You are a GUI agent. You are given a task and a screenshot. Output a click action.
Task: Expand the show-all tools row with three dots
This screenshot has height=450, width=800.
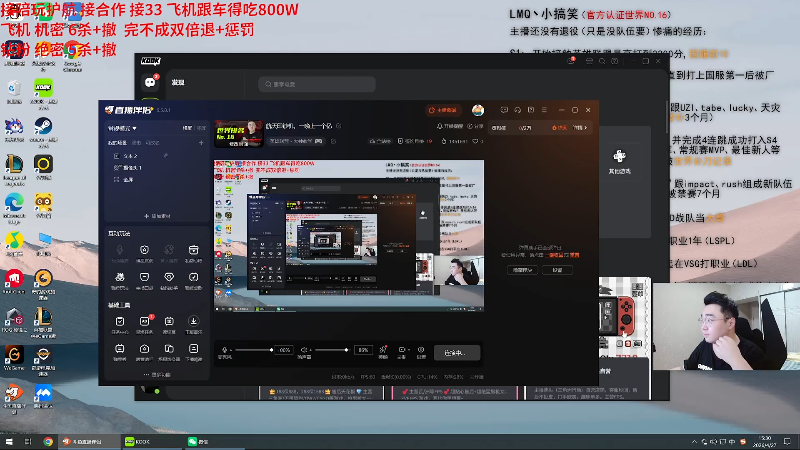(157, 374)
